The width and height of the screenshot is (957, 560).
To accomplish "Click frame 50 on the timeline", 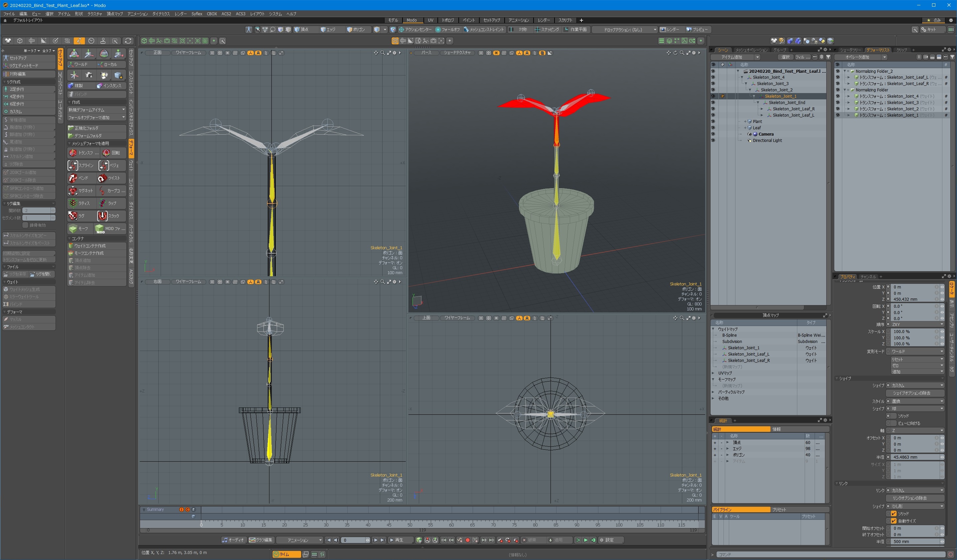I will tap(410, 525).
